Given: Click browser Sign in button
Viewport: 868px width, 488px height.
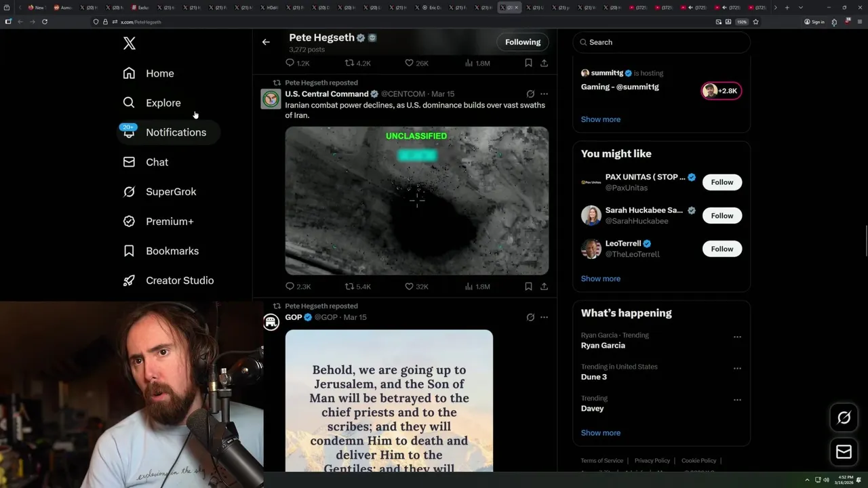Looking at the screenshot, I should [x=814, y=22].
